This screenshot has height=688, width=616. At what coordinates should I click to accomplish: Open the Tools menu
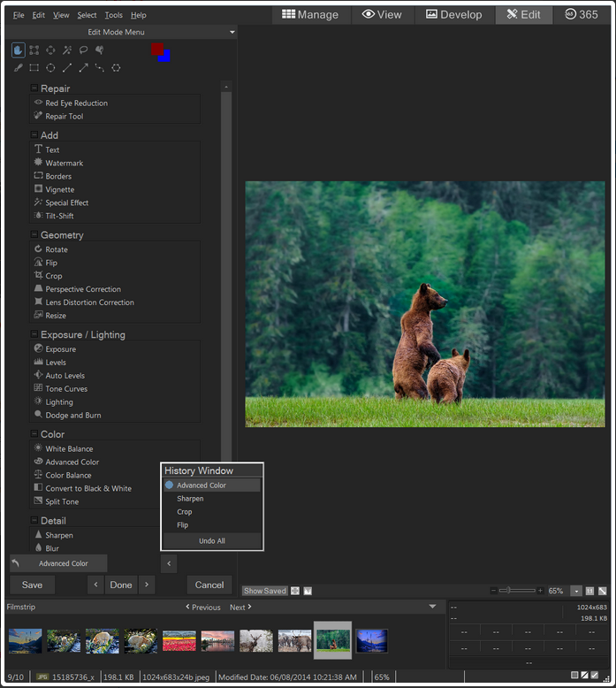point(113,15)
